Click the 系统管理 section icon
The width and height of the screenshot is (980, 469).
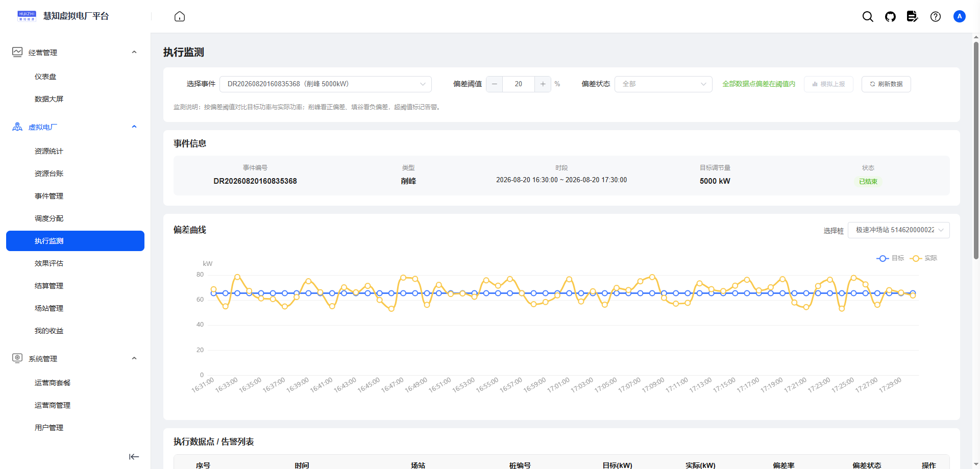[x=17, y=358]
